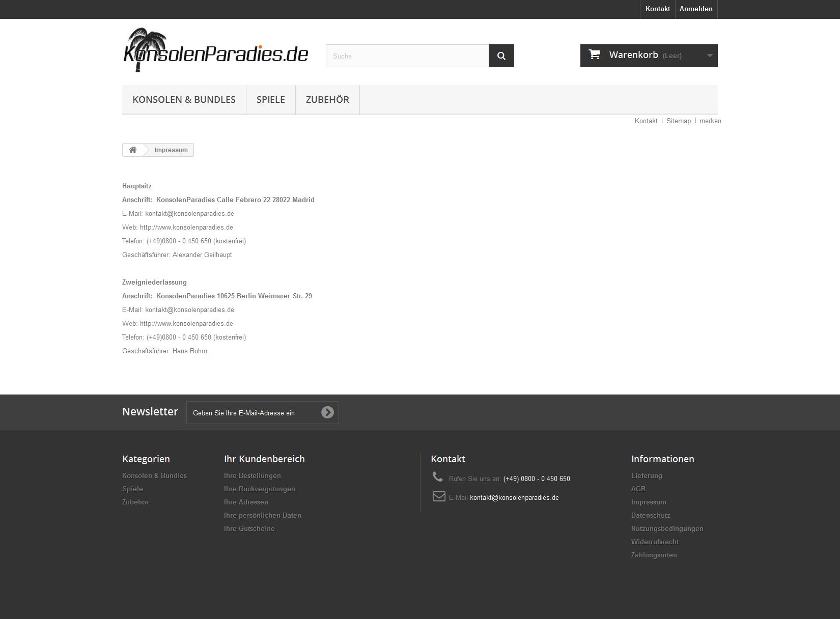Open Ihre persönlichen Daten link
840x619 pixels.
(x=263, y=515)
